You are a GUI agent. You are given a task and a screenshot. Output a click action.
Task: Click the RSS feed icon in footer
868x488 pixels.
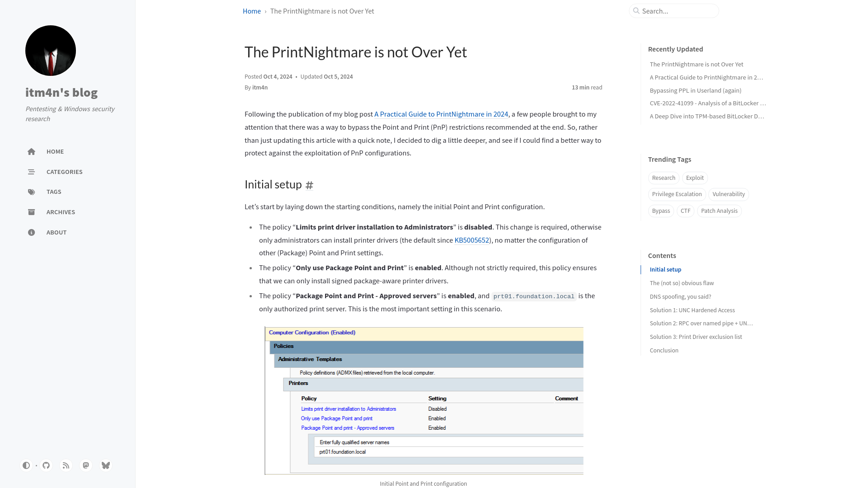click(66, 465)
